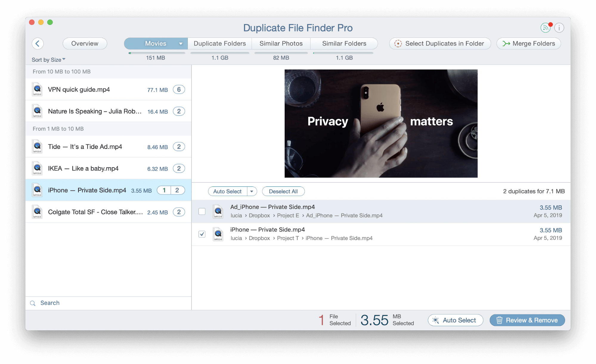
Task: Click the green RSS feed icon
Action: click(545, 28)
